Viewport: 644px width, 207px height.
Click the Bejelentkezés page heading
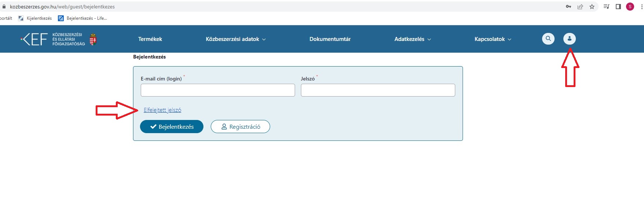point(150,57)
